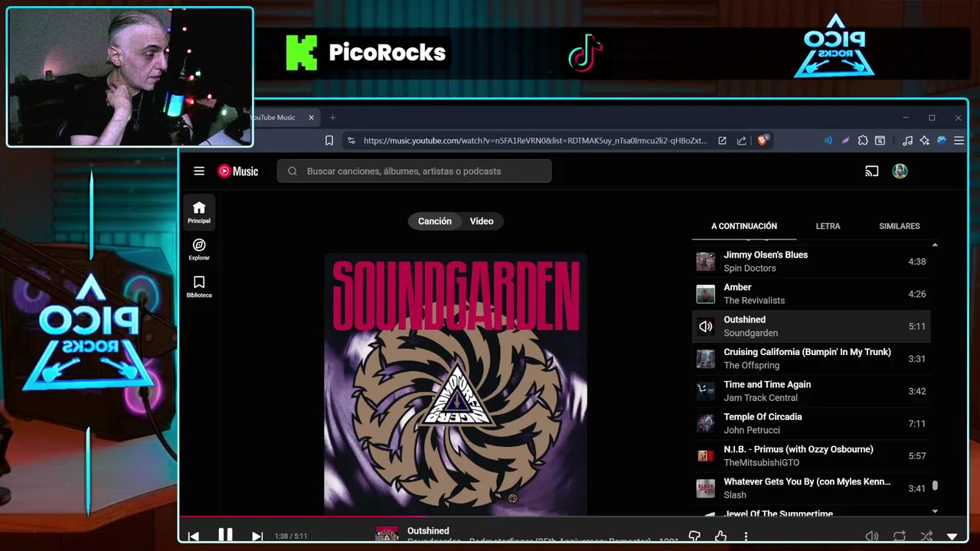980x551 pixels.
Task: Open the Jam Track Central artist link
Action: [x=761, y=398]
